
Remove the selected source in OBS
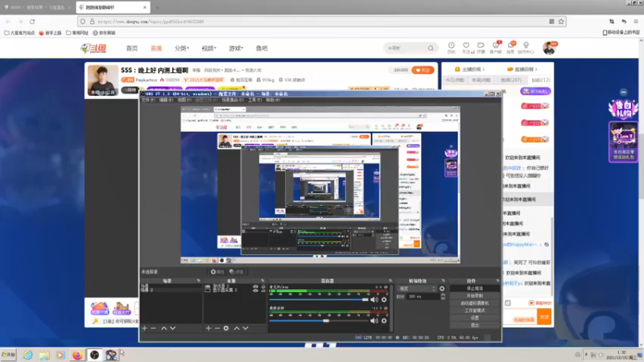click(x=217, y=328)
